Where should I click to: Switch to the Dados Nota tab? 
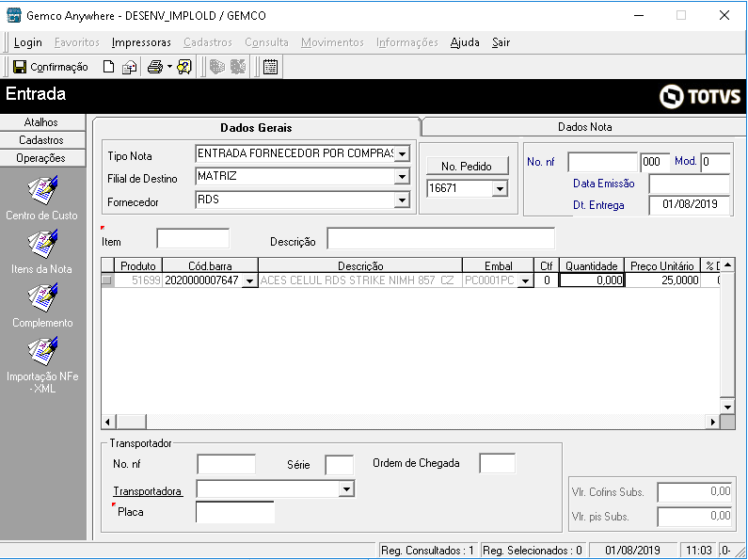pos(585,127)
